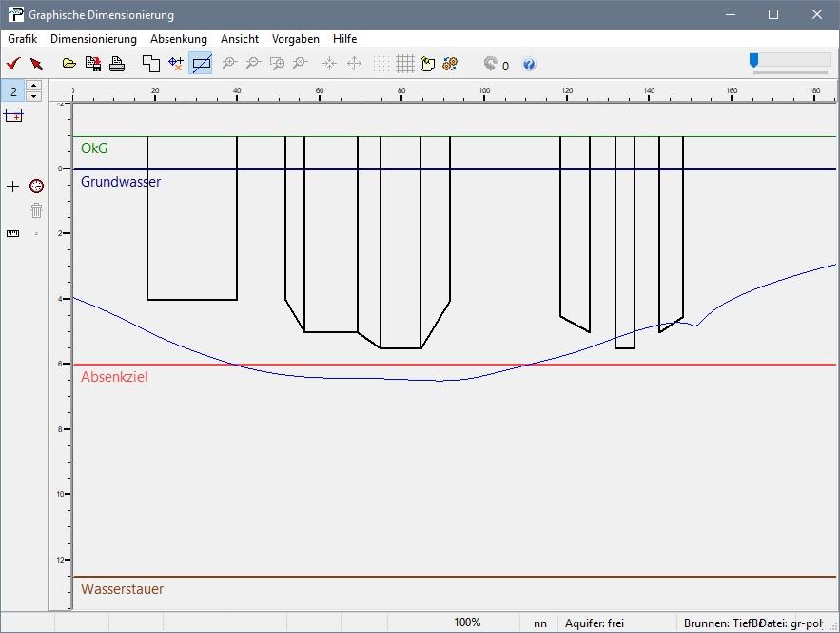The image size is (840, 633).
Task: Click the red checkmark confirm icon
Action: [x=13, y=64]
